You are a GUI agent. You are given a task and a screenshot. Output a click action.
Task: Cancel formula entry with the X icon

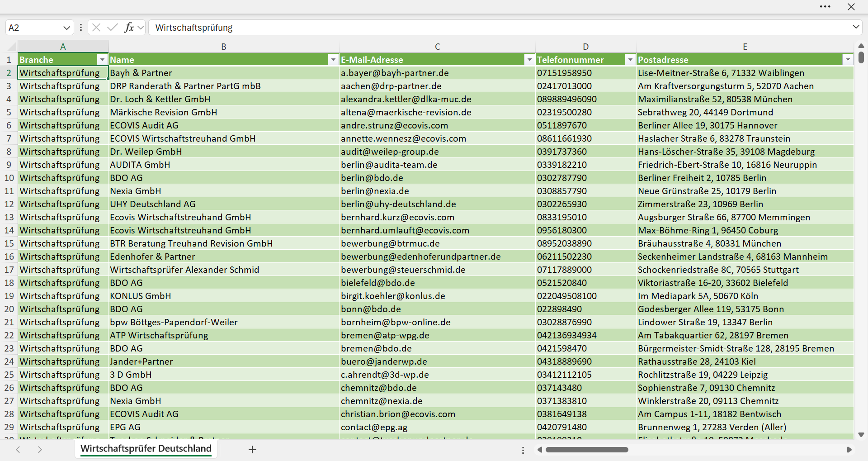coord(96,28)
